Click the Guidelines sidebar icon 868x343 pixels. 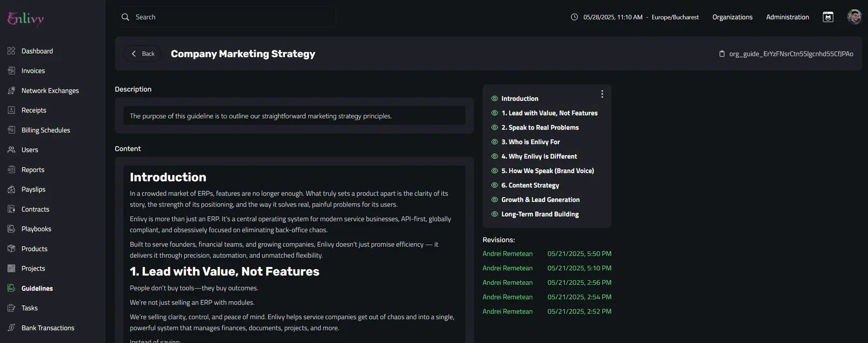tap(11, 288)
